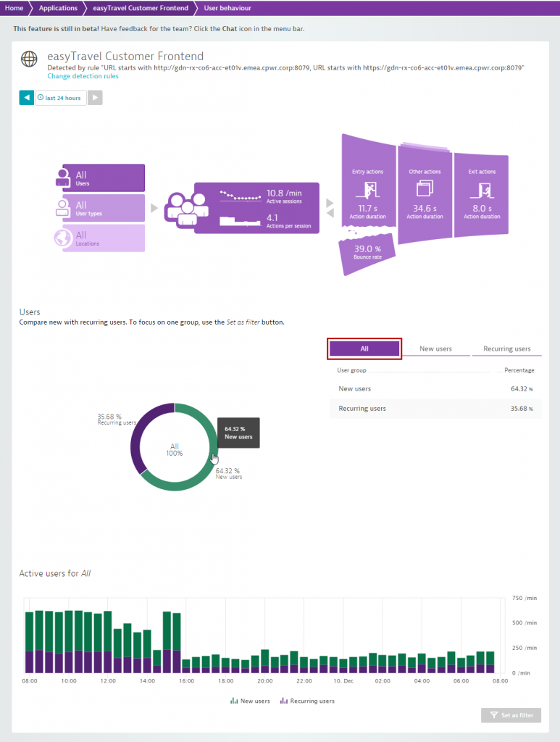Image resolution: width=560 pixels, height=742 pixels.
Task: Select the All Locations filter tile
Action: 103,238
